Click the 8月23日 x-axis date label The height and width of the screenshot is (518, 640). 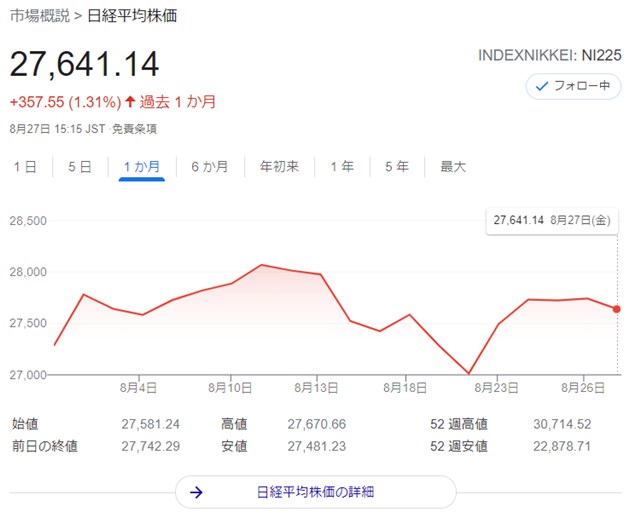pos(496,387)
